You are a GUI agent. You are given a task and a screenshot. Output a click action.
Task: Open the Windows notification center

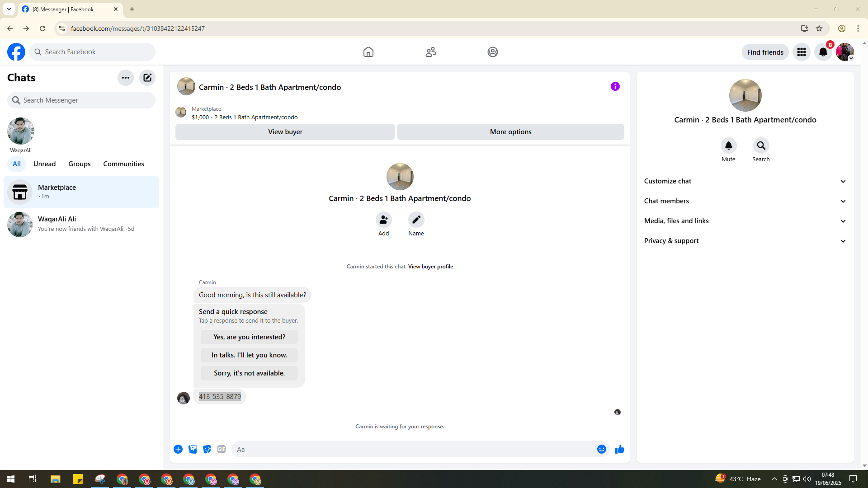tap(853, 479)
